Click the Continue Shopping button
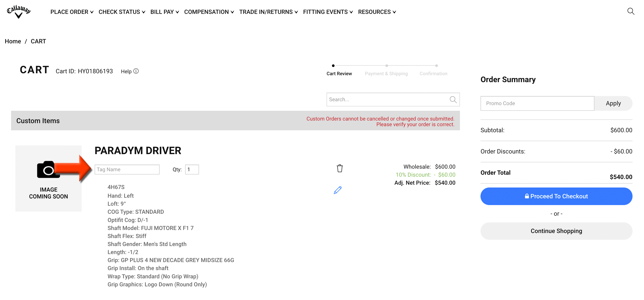Image resolution: width=644 pixels, height=300 pixels. 556,231
